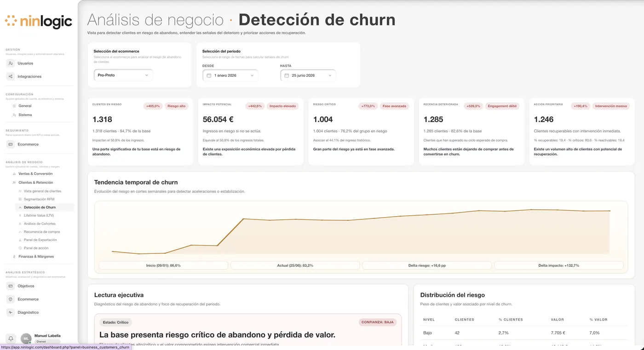644x350 pixels.
Task: Open notifications bell
Action: (11, 339)
